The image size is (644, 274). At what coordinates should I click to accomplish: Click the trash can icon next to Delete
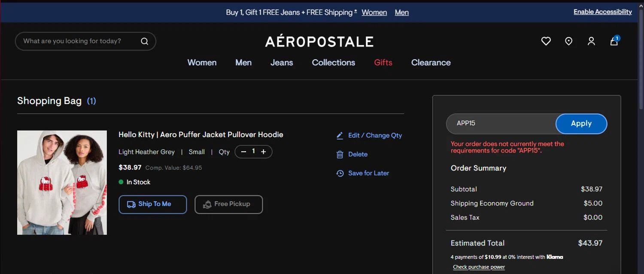coord(340,154)
